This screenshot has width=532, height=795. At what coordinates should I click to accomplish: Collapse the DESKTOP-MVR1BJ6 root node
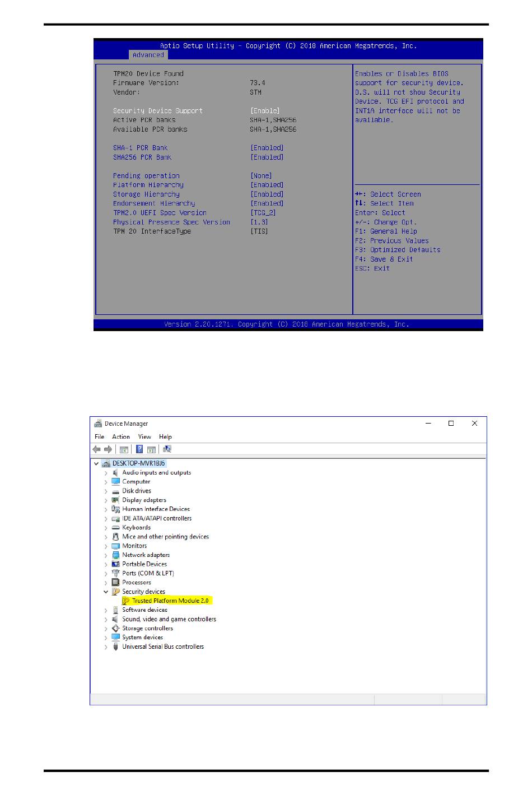coord(96,464)
